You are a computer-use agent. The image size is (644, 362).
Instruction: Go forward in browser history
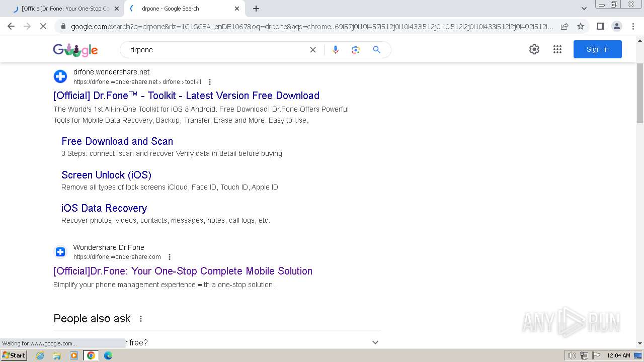click(x=27, y=26)
